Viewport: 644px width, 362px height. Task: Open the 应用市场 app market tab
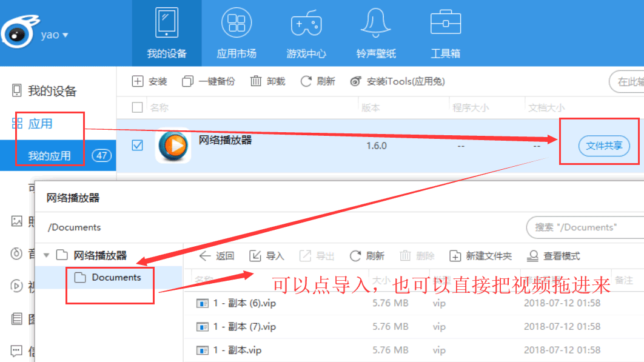click(236, 33)
